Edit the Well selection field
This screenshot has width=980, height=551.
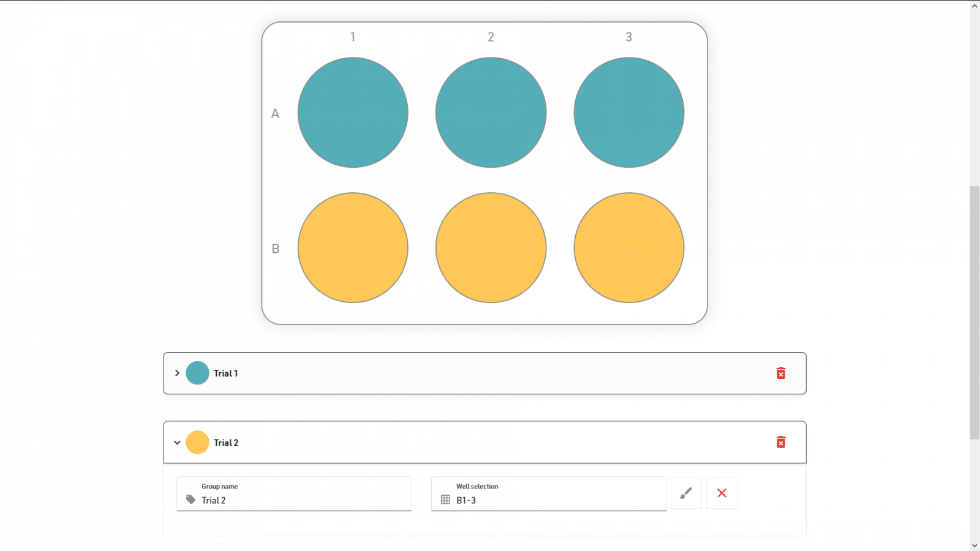tap(549, 494)
